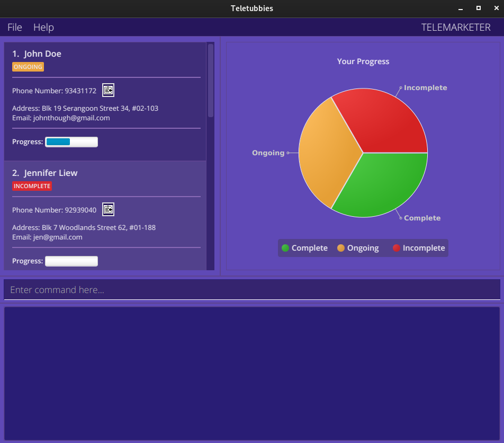Click the remark icon beside Jennifer Liew's phone number

click(x=108, y=210)
